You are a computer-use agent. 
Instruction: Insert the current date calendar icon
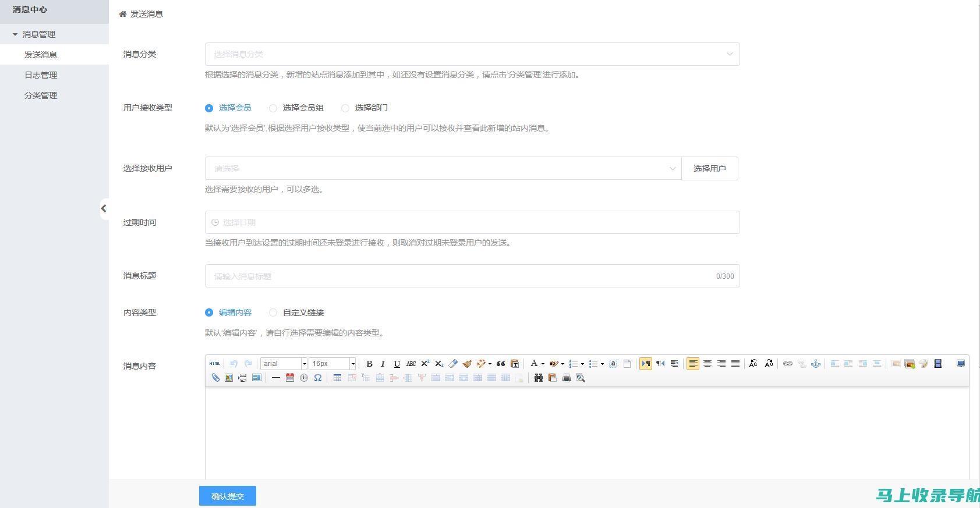(290, 378)
